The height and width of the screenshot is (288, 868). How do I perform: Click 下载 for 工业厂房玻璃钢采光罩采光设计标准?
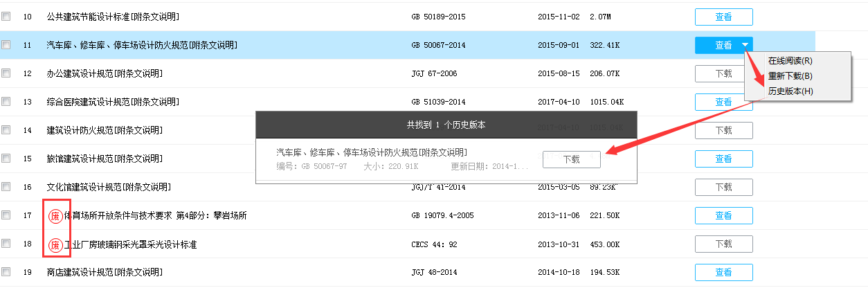point(723,244)
